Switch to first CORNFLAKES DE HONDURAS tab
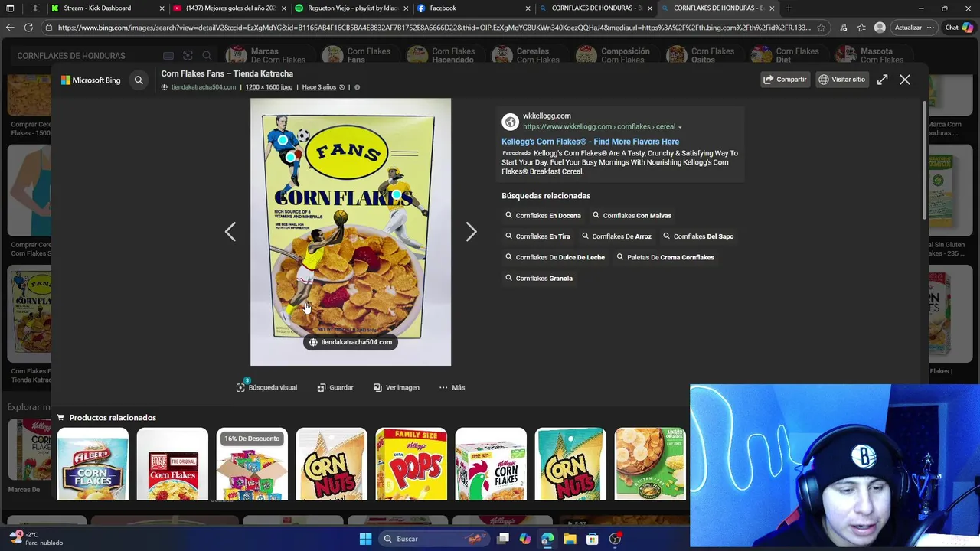The width and height of the screenshot is (980, 551). 596,8
